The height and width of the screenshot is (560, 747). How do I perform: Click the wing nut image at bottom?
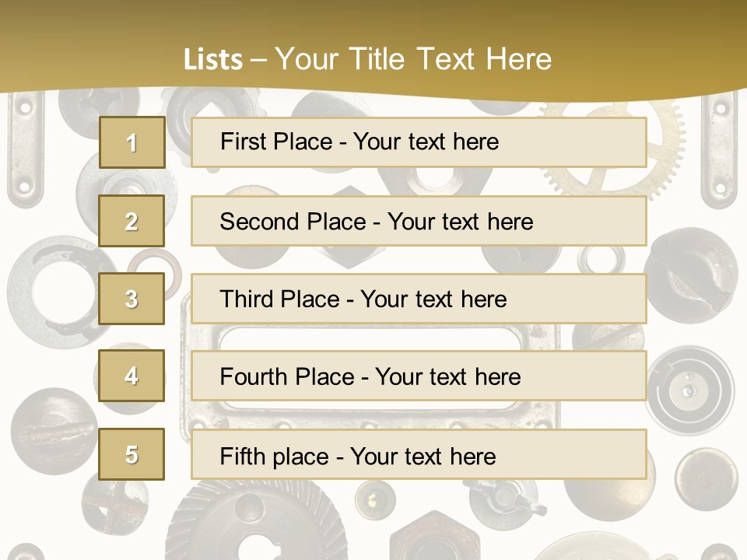click(505, 500)
